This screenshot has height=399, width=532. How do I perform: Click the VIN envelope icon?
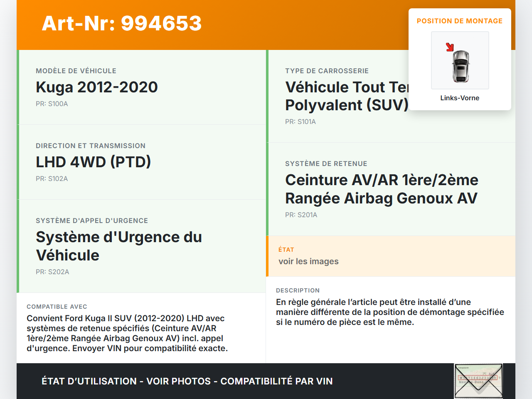point(478,381)
